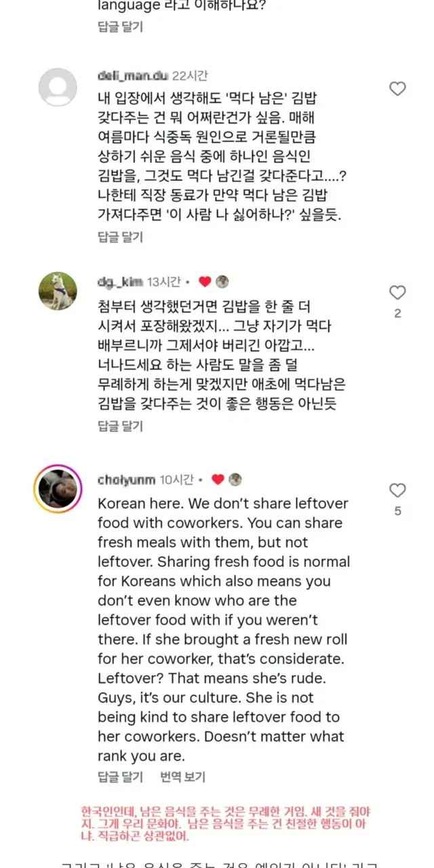Open the dg._kim username link
The width and height of the screenshot is (434, 868).
[121, 282]
